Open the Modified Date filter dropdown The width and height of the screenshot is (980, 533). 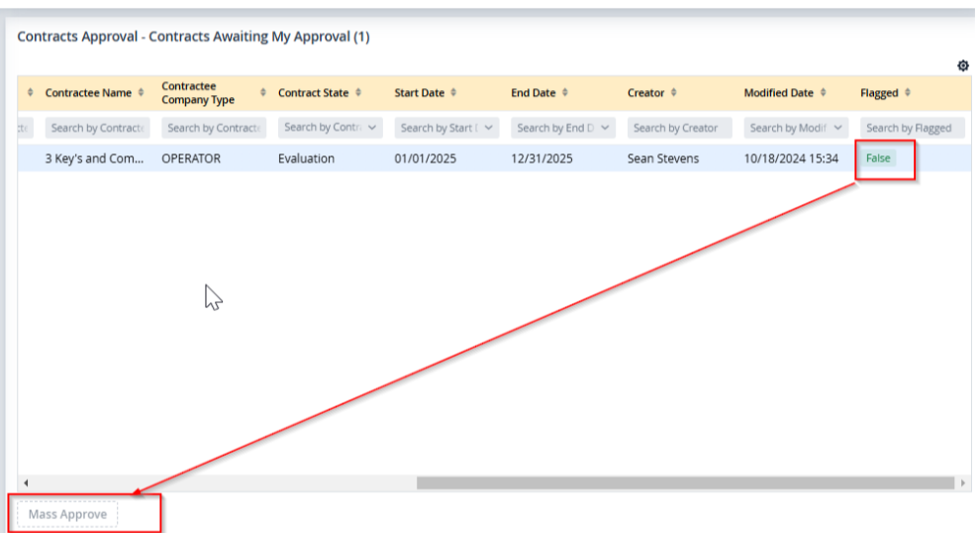coord(837,128)
